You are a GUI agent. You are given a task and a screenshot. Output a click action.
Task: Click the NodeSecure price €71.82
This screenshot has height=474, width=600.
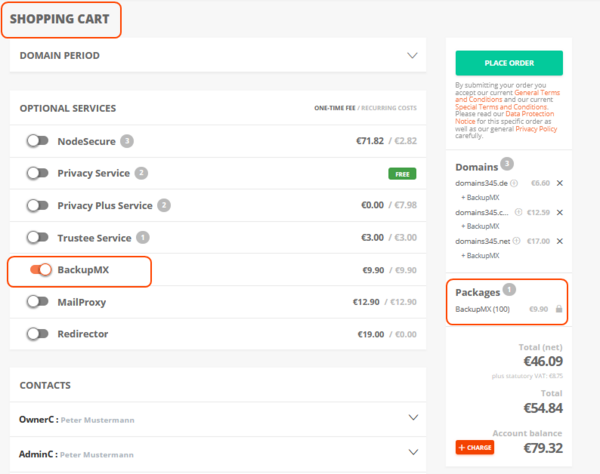coord(370,141)
